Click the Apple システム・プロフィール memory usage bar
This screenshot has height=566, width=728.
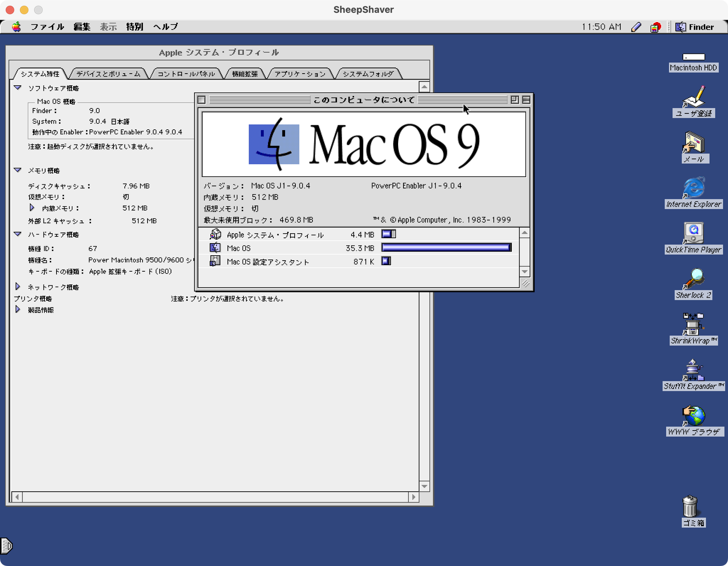click(x=389, y=234)
